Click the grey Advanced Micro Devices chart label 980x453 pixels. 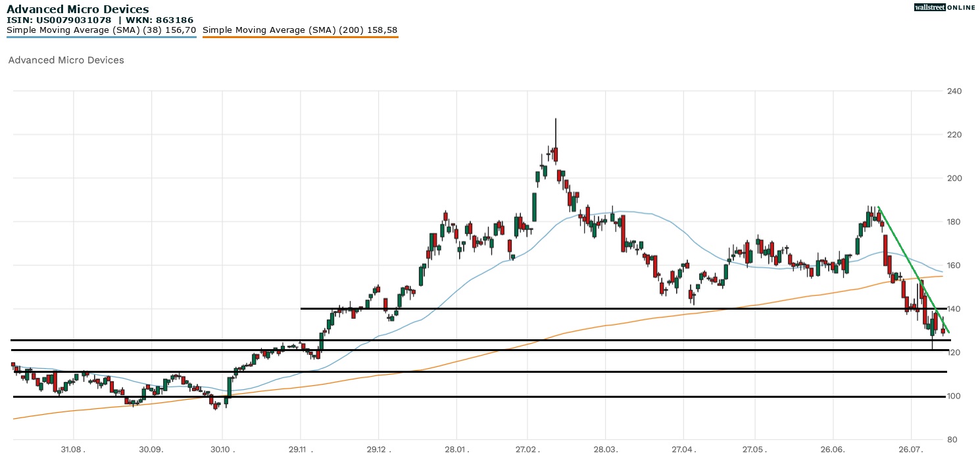tap(66, 60)
